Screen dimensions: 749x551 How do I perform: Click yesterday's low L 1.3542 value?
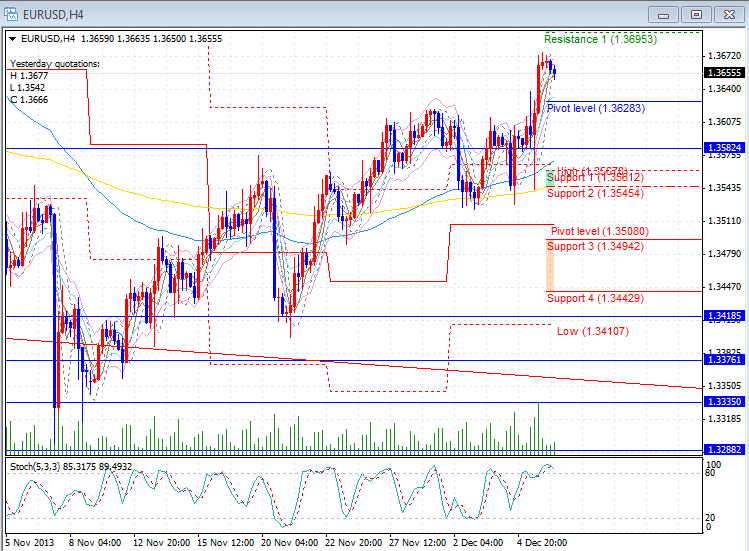click(28, 88)
